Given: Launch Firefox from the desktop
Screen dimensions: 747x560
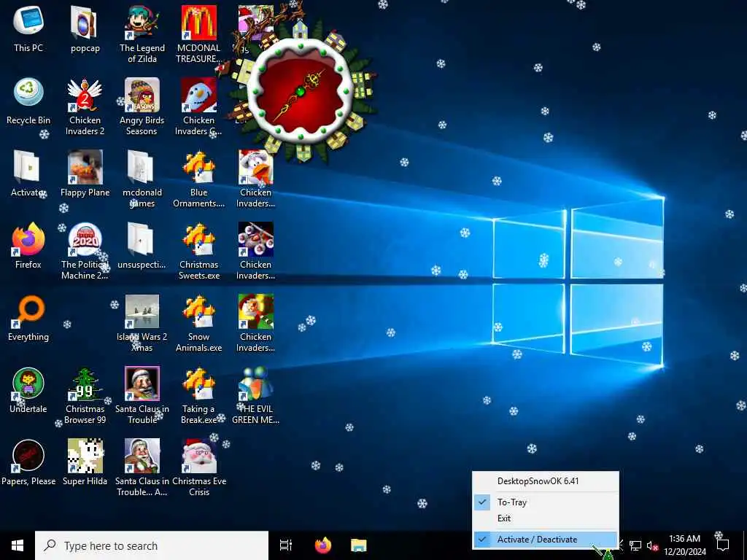Looking at the screenshot, I should (28, 245).
